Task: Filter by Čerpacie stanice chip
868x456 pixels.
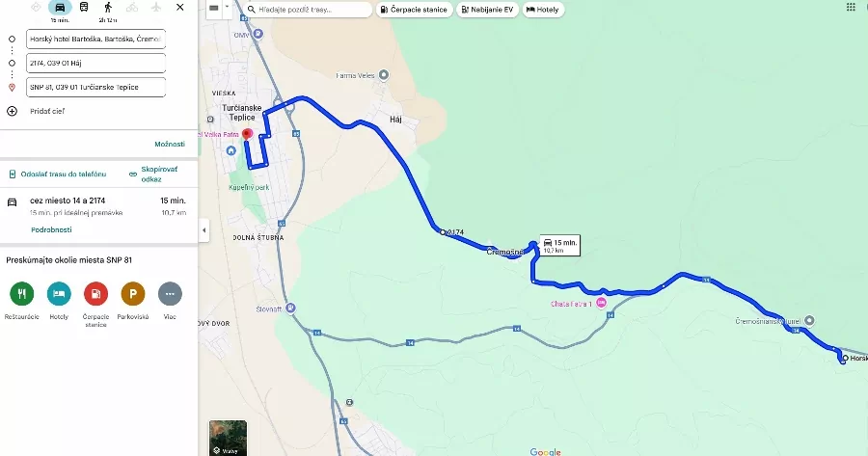Action: click(x=414, y=10)
